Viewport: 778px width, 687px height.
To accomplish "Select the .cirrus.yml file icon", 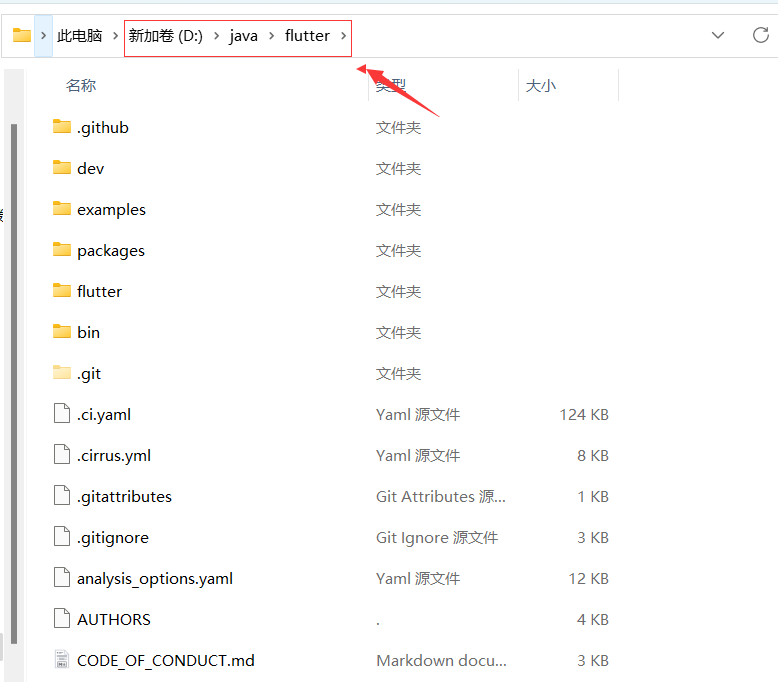I will (x=62, y=454).
